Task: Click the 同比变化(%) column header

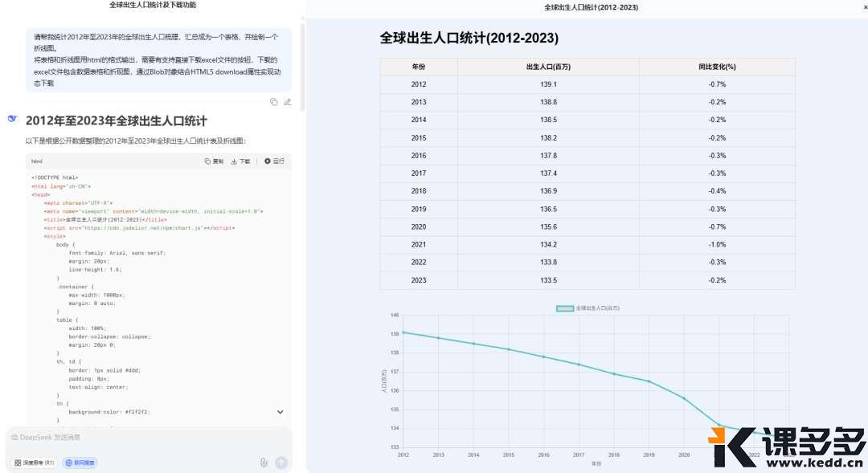Action: [x=717, y=67]
